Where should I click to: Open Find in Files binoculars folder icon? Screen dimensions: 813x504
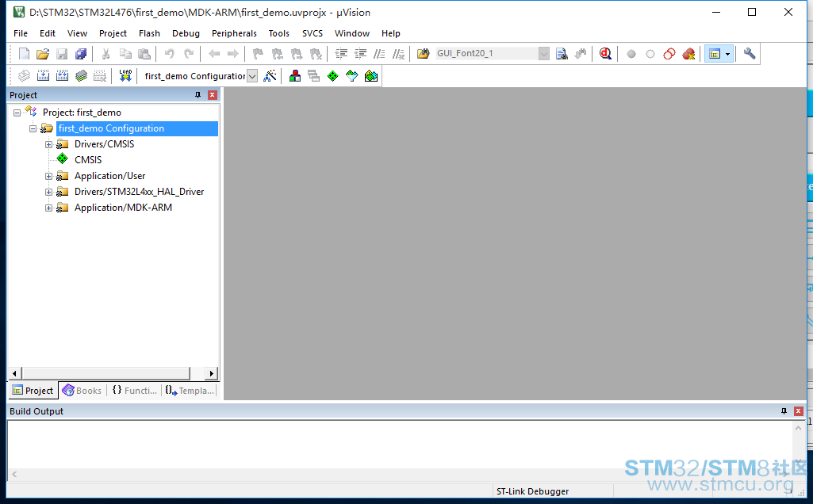[x=423, y=53]
